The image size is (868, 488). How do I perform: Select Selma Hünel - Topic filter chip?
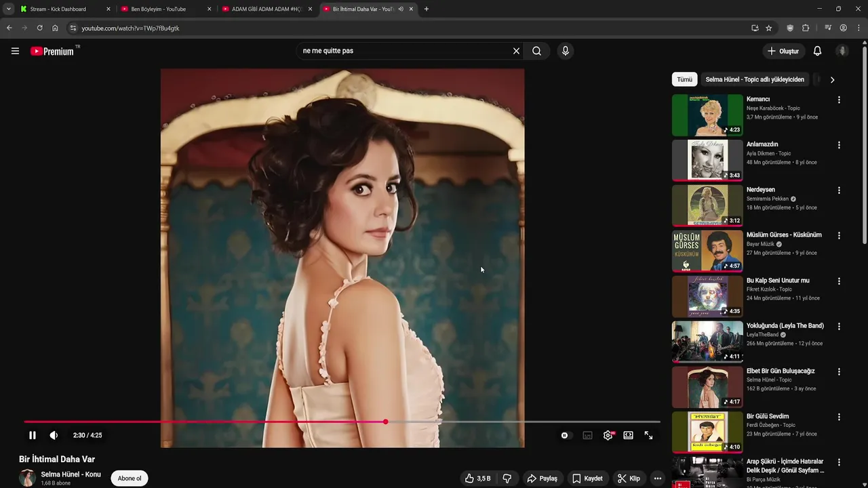point(755,79)
